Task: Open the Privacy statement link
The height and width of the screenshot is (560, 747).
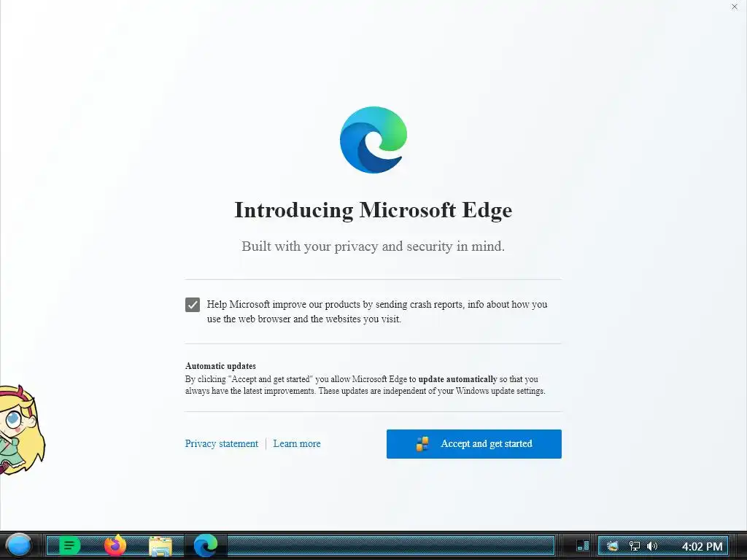Action: (x=222, y=444)
